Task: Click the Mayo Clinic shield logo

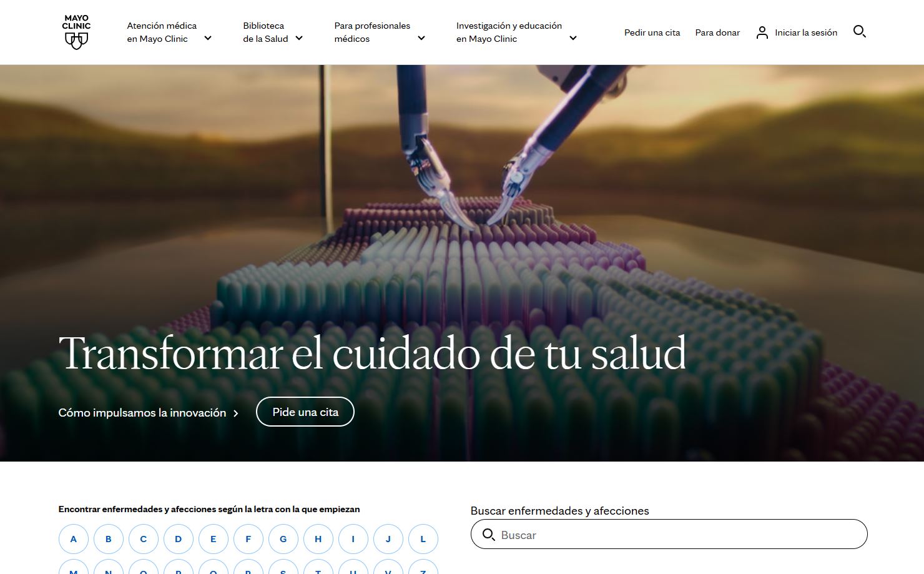Action: 76,32
